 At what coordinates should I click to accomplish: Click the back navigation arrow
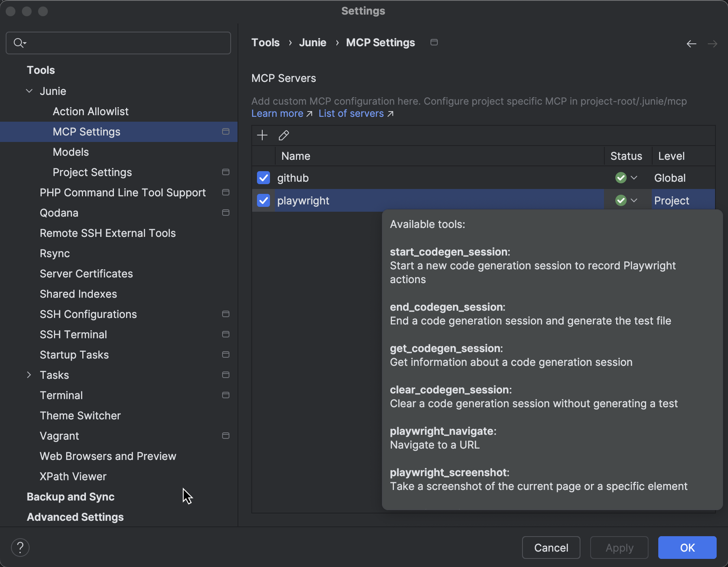pyautogui.click(x=692, y=43)
